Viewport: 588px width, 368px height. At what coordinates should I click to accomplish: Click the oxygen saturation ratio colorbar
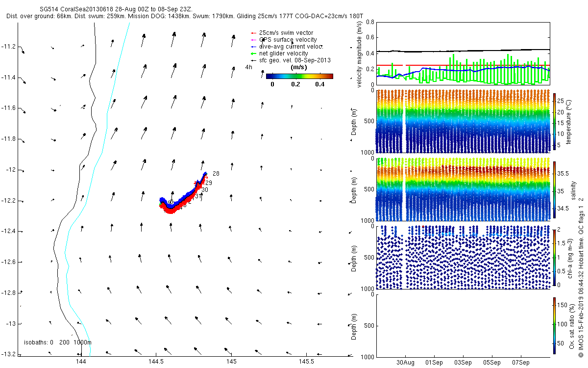555,326
